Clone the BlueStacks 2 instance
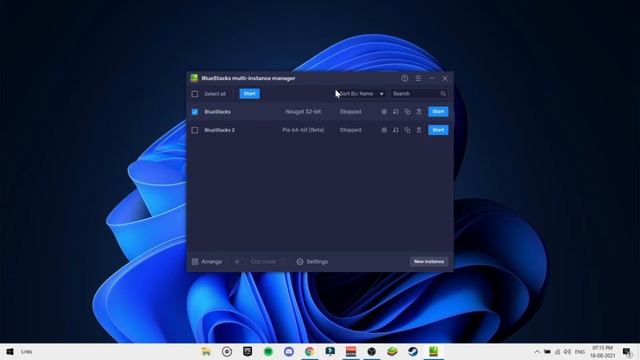The image size is (640, 360). pos(407,130)
